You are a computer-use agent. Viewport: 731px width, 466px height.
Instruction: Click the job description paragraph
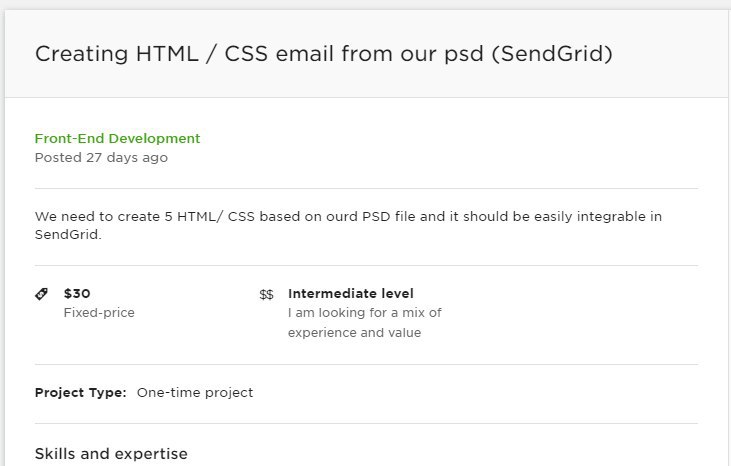pyautogui.click(x=348, y=226)
